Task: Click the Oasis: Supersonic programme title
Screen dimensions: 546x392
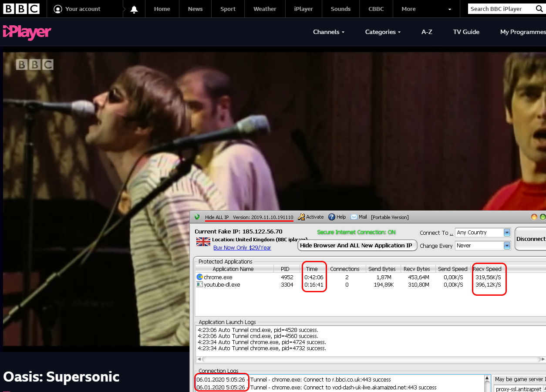Action: point(61,376)
